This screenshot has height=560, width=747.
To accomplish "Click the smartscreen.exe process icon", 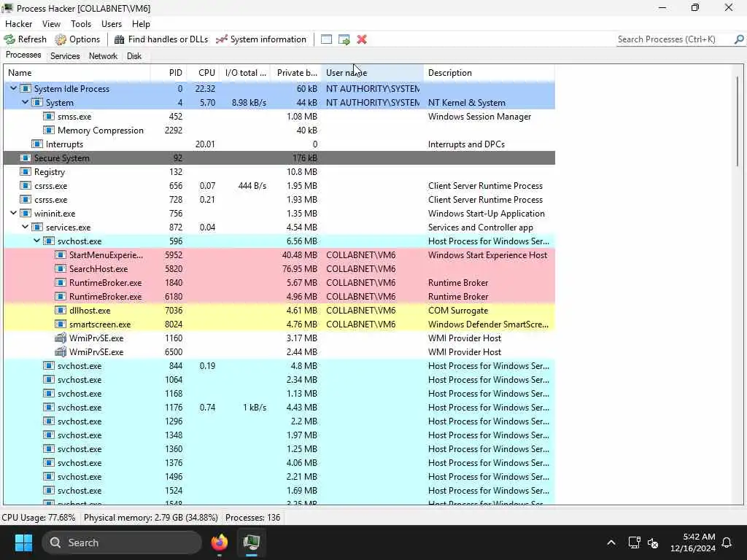I will pos(61,324).
